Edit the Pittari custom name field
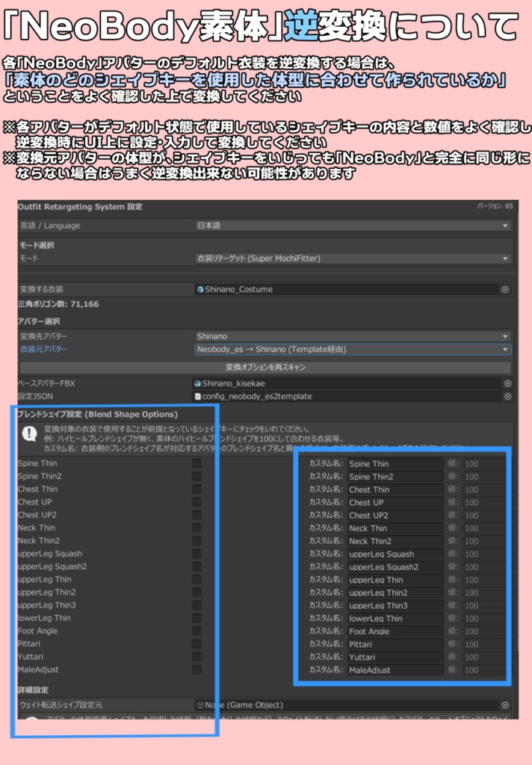 pos(395,645)
